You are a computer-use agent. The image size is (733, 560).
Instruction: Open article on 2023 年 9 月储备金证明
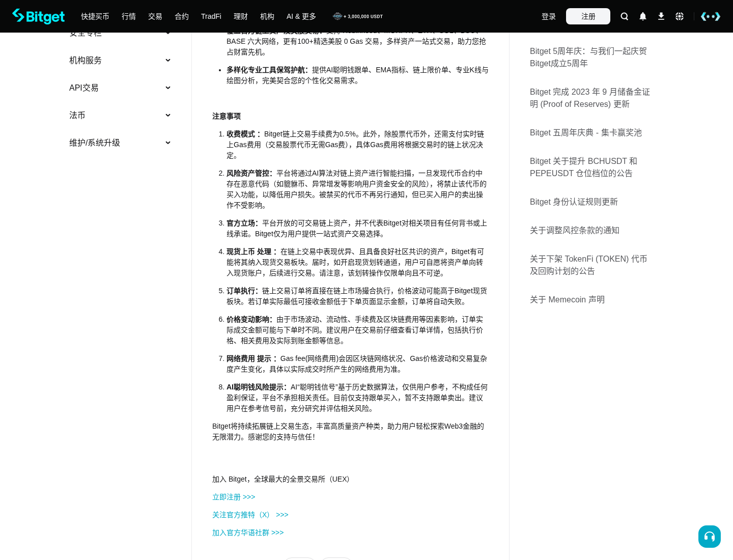coord(590,98)
